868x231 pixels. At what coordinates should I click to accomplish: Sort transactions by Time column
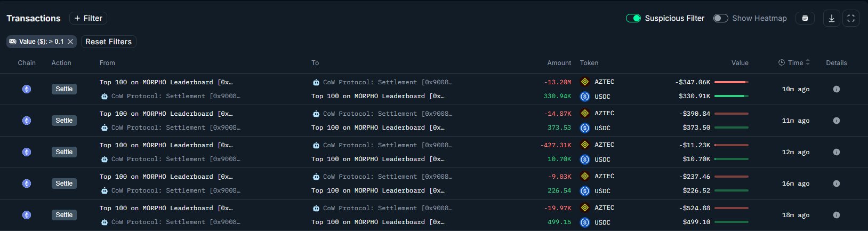point(794,63)
